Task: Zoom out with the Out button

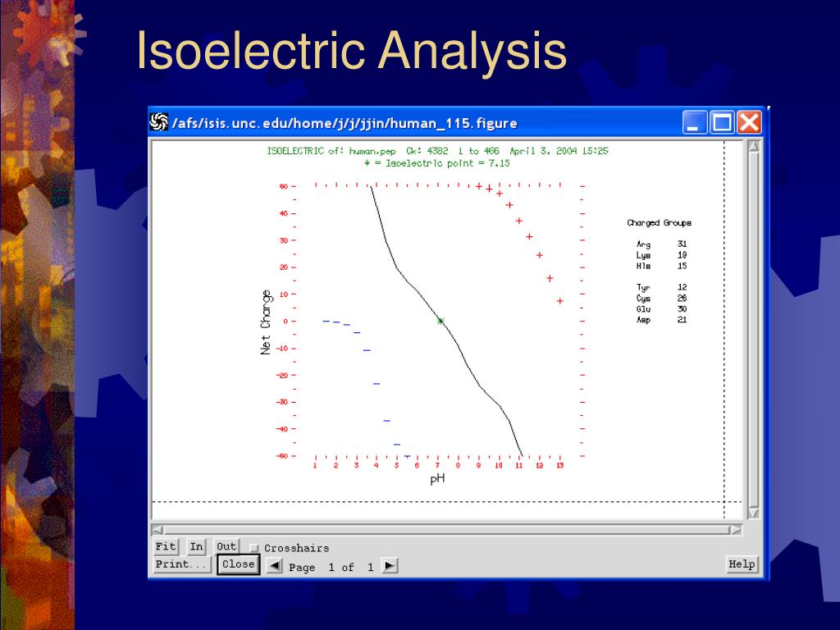Action: pyautogui.click(x=226, y=546)
